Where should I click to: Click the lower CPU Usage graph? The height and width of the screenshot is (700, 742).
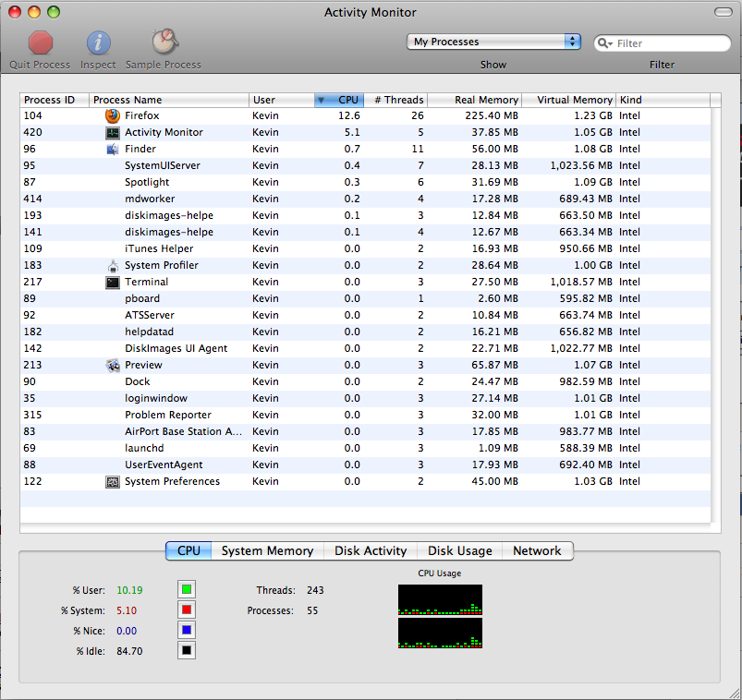tap(440, 633)
